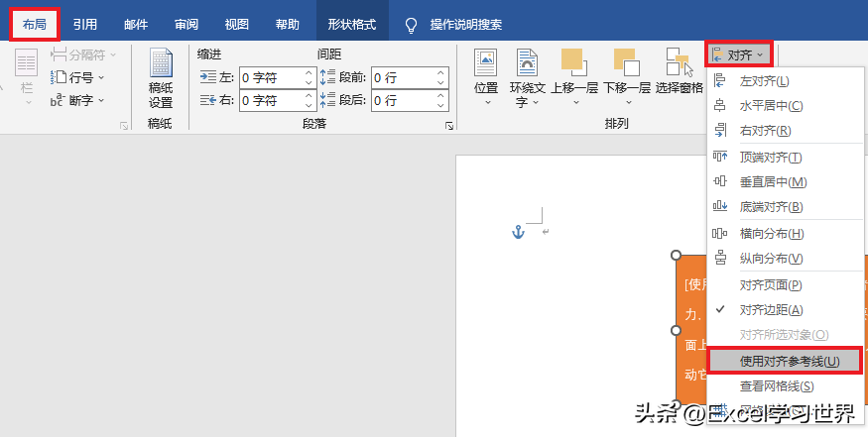Click the 上移一层 bring forward icon

tap(573, 62)
